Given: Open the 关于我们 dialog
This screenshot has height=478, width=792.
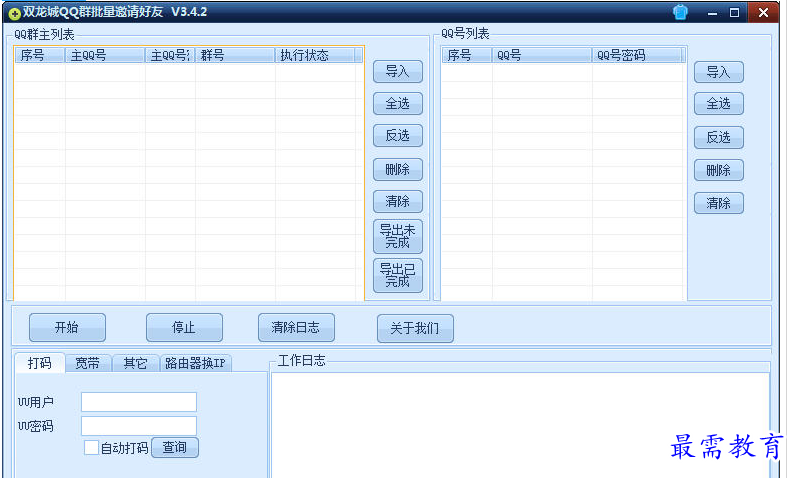Looking at the screenshot, I should coord(415,328).
